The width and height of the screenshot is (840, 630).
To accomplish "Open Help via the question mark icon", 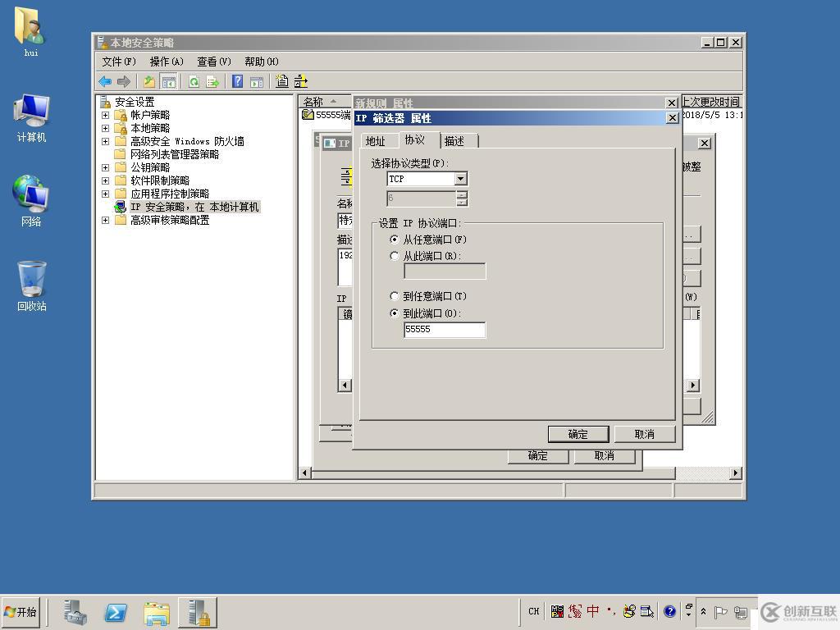I will coord(237,81).
